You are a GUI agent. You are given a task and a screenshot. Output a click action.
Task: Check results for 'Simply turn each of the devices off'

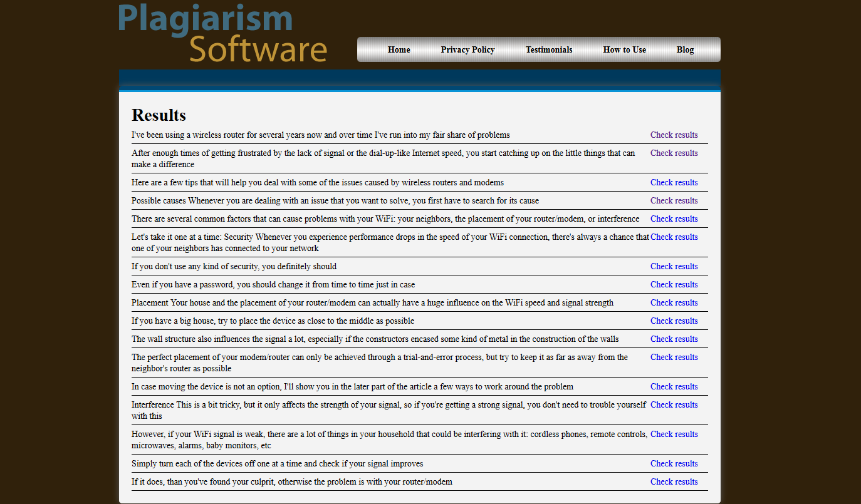(x=674, y=464)
